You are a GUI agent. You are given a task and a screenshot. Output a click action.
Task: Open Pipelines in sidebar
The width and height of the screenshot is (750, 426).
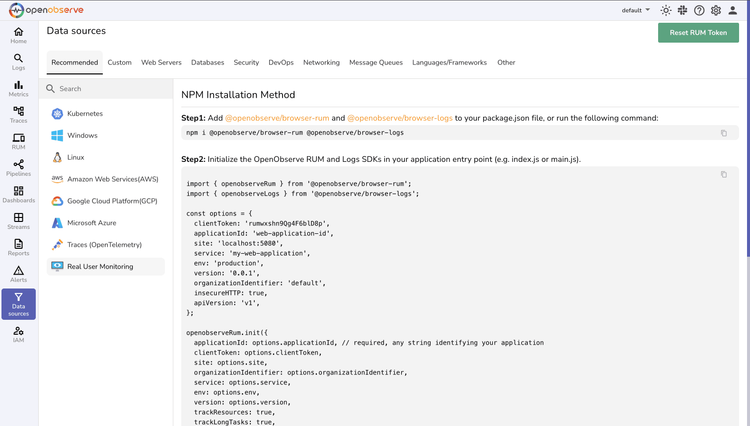[x=18, y=168]
